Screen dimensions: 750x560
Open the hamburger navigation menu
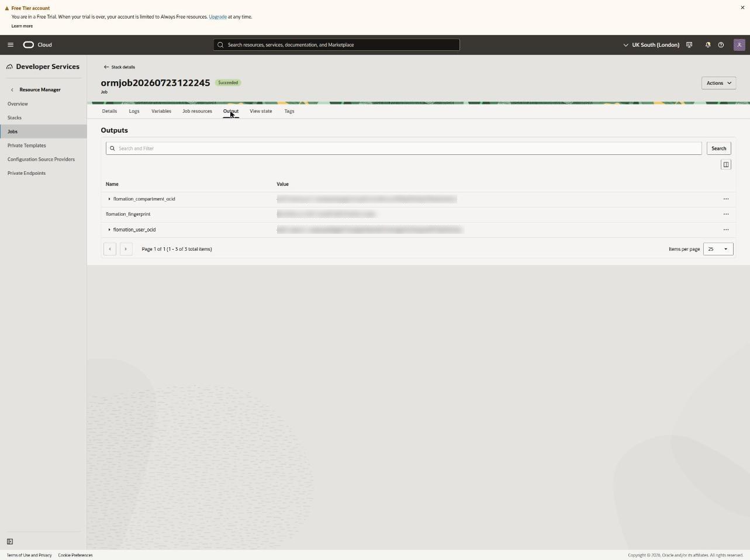(11, 45)
